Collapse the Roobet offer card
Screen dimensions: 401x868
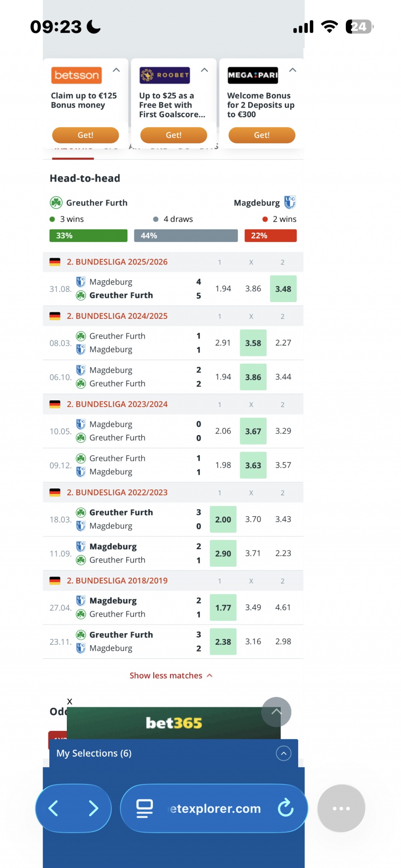[x=205, y=70]
